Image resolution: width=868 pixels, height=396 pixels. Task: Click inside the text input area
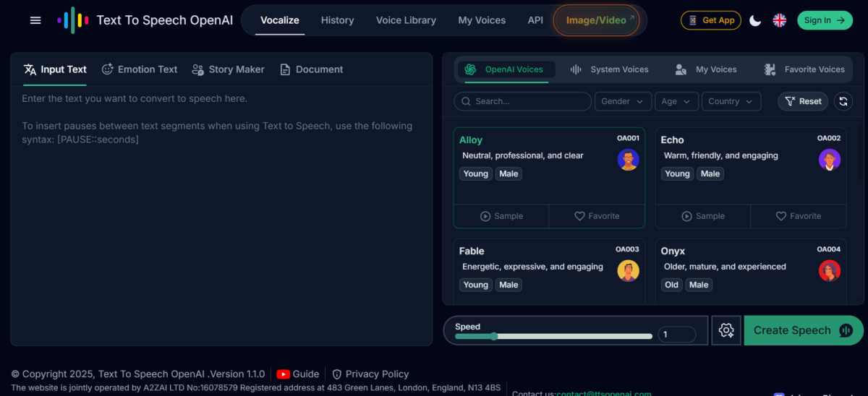point(221,215)
